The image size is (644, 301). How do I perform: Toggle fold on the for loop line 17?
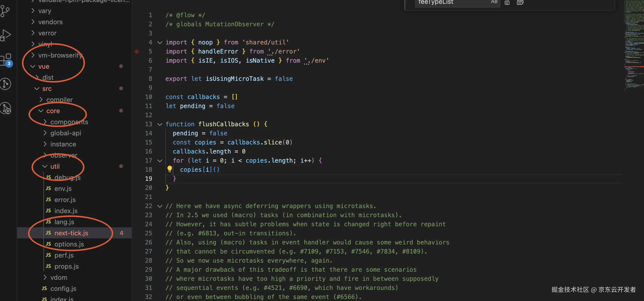160,161
